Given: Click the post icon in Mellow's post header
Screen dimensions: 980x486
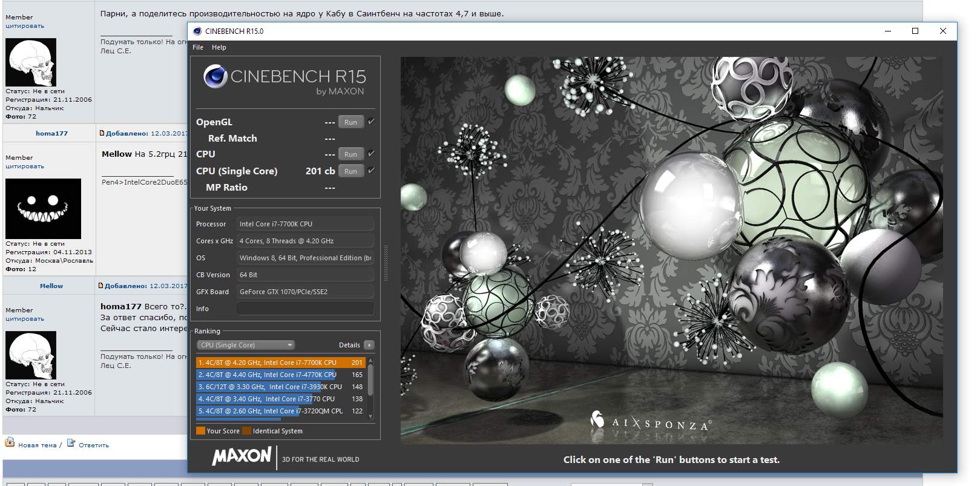Looking at the screenshot, I should [101, 286].
